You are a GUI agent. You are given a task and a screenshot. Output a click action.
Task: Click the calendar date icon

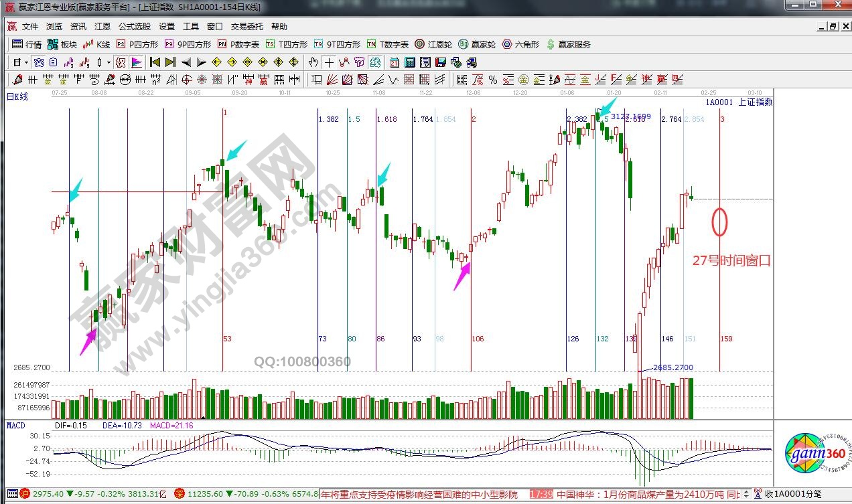pos(395,62)
